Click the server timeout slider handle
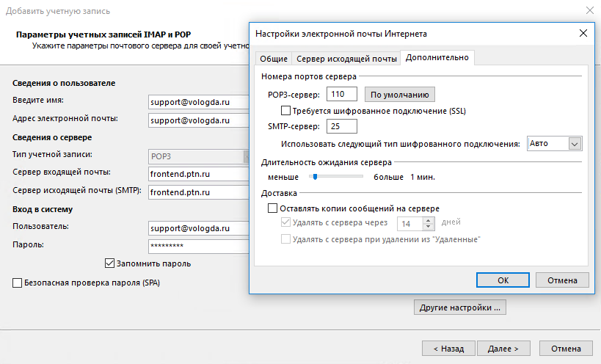601x364 pixels. click(x=315, y=176)
